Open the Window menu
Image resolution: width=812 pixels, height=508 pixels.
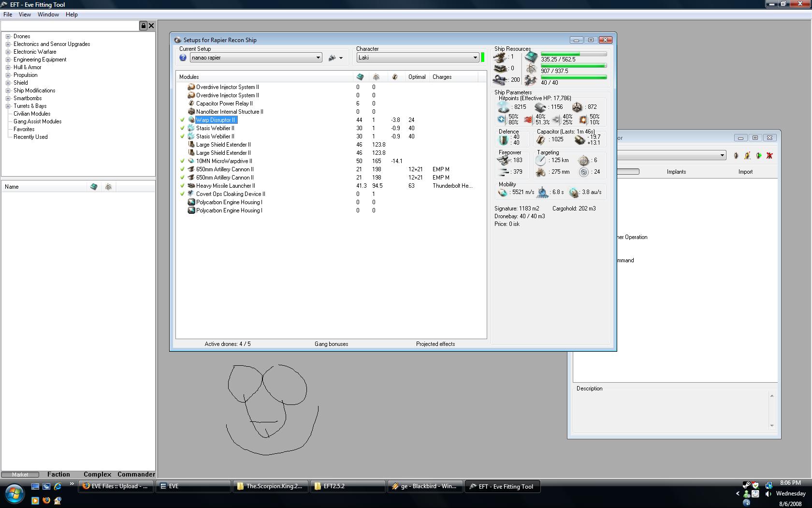tap(48, 15)
